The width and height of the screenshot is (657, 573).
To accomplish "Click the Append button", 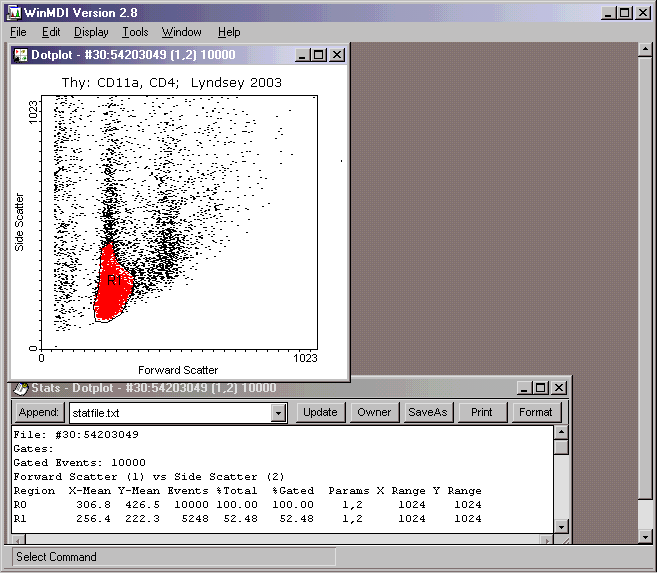I will (39, 412).
